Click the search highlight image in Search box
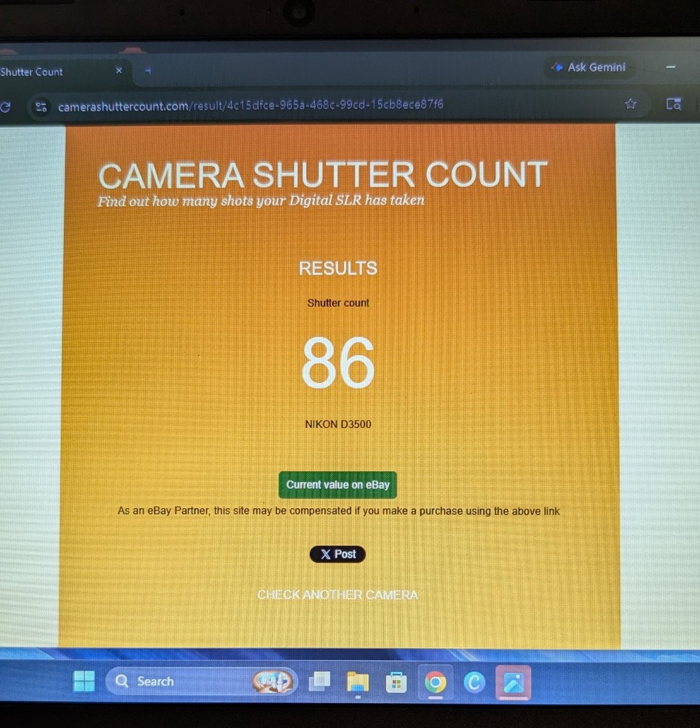The height and width of the screenshot is (728, 700). click(272, 681)
